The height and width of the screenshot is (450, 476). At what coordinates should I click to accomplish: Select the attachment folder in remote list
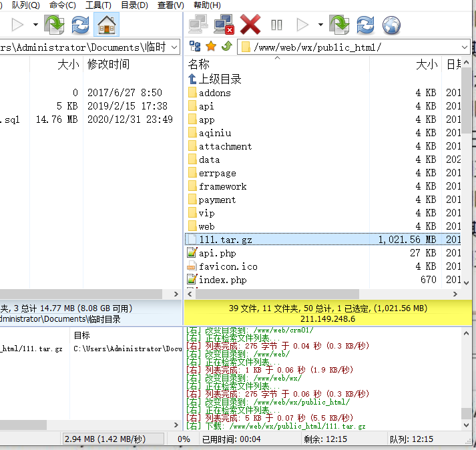pyautogui.click(x=225, y=146)
